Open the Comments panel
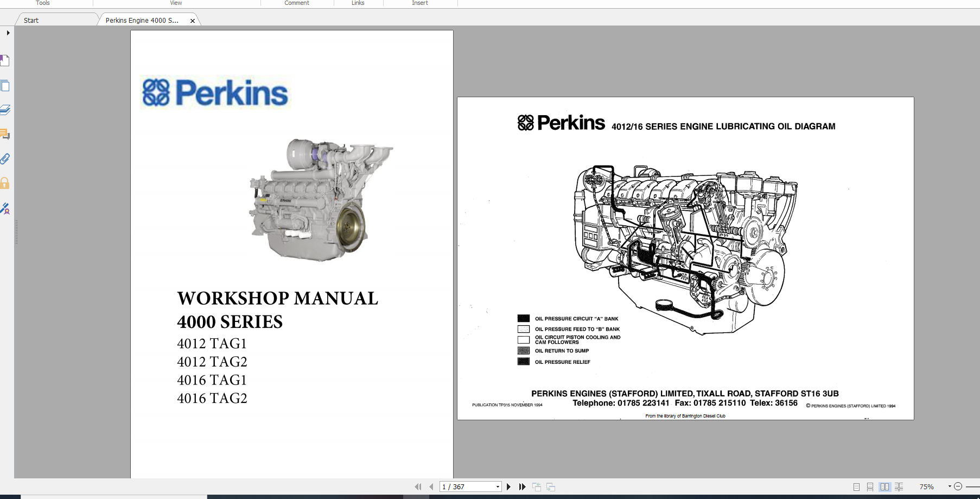980x499 pixels. (x=5, y=135)
